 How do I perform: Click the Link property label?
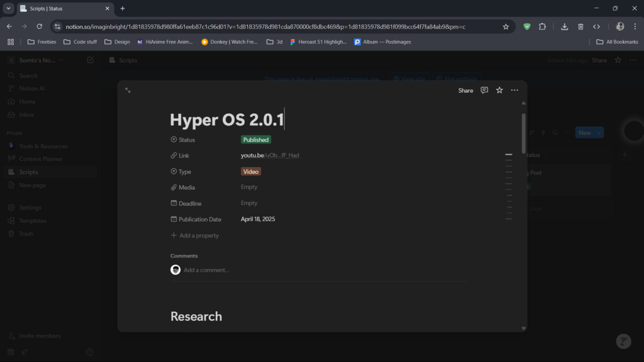coord(180,156)
